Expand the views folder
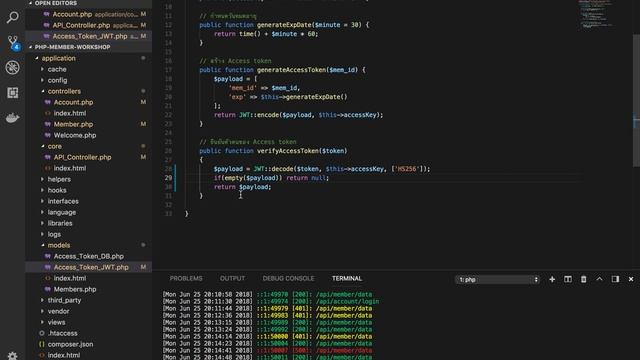 tap(89, 322)
